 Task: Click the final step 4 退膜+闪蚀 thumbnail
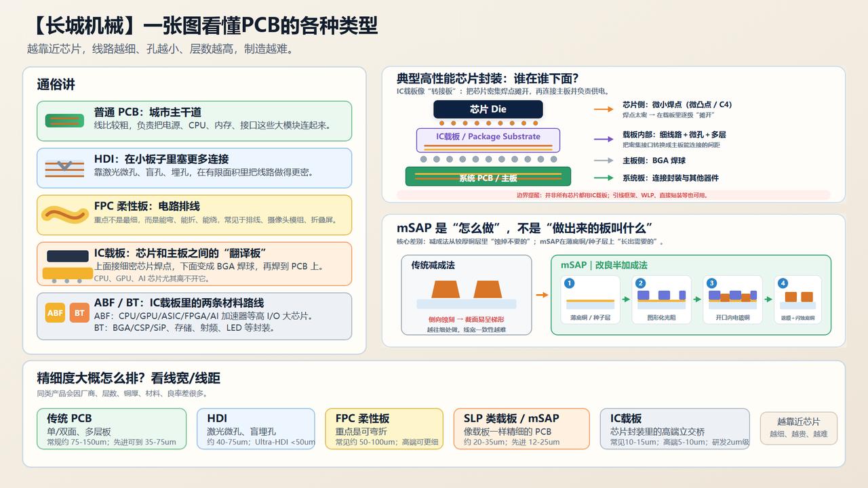798,300
